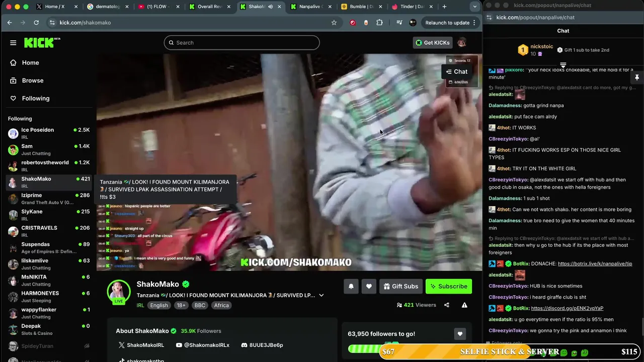Select Iziprime channel in the sidebar
This screenshot has height=362, width=644.
coord(48,199)
